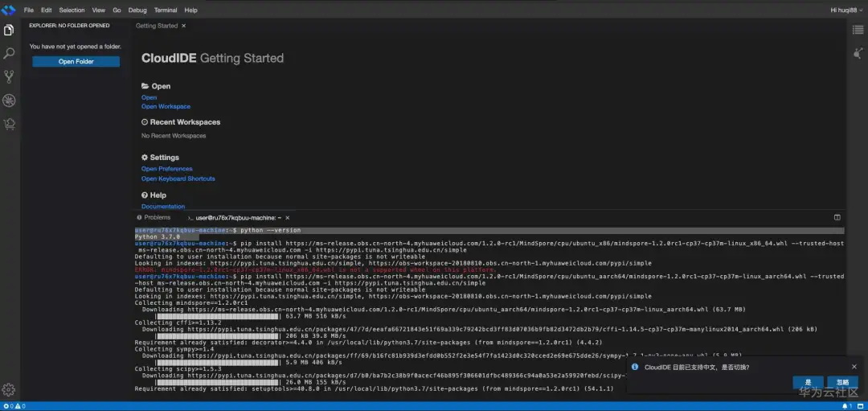Screen dimensions: 868x411
Task: Click '忽略' to dismiss language notification
Action: tap(842, 382)
